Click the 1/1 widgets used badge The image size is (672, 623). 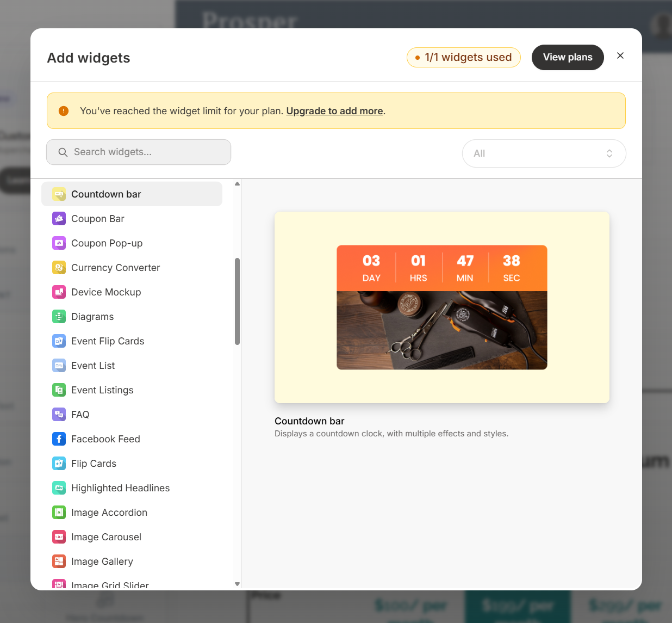tap(464, 57)
